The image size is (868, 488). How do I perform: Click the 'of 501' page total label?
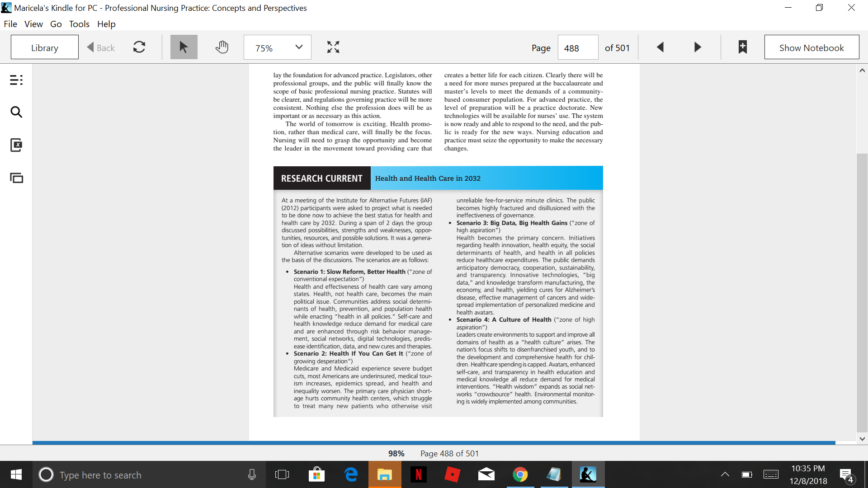617,47
